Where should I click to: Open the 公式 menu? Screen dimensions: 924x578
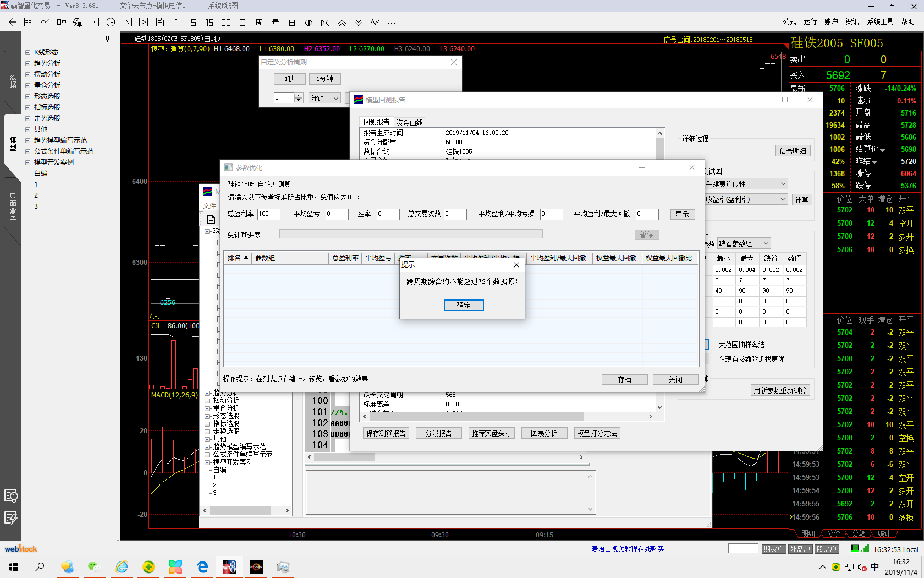(789, 21)
